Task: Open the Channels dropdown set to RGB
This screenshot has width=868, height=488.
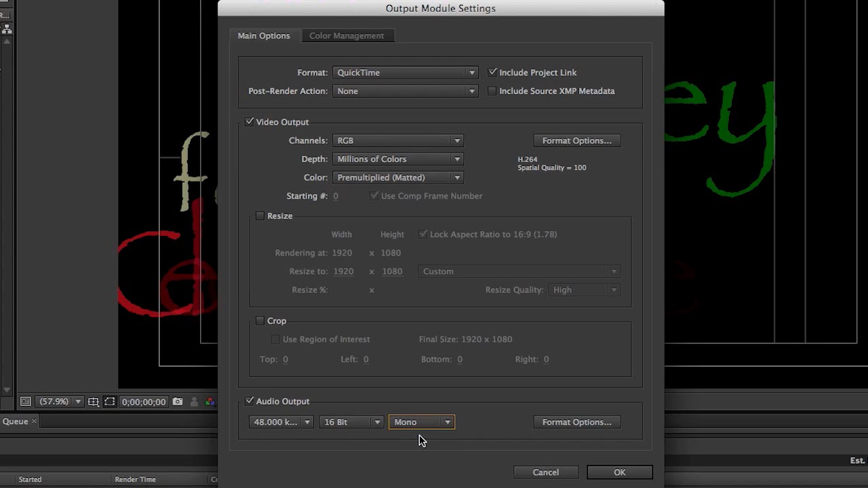Action: (397, 140)
